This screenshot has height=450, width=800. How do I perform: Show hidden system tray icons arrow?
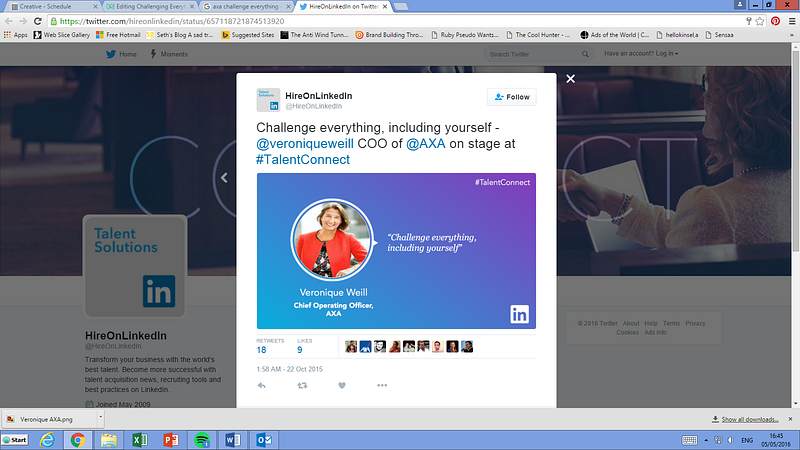tap(706, 440)
